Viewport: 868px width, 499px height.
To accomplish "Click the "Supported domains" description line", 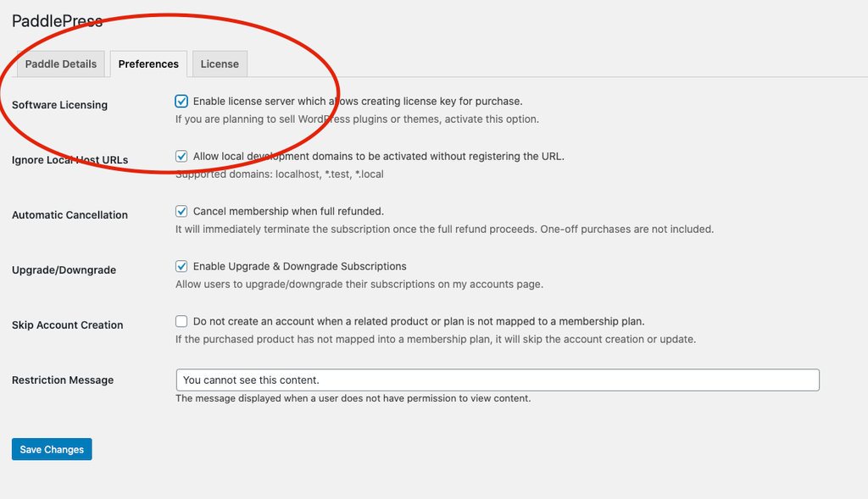I will pos(279,175).
